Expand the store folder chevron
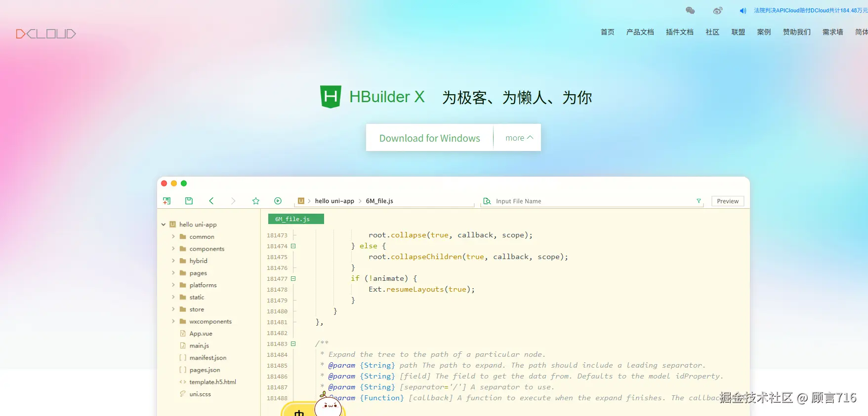868x416 pixels. 173,309
